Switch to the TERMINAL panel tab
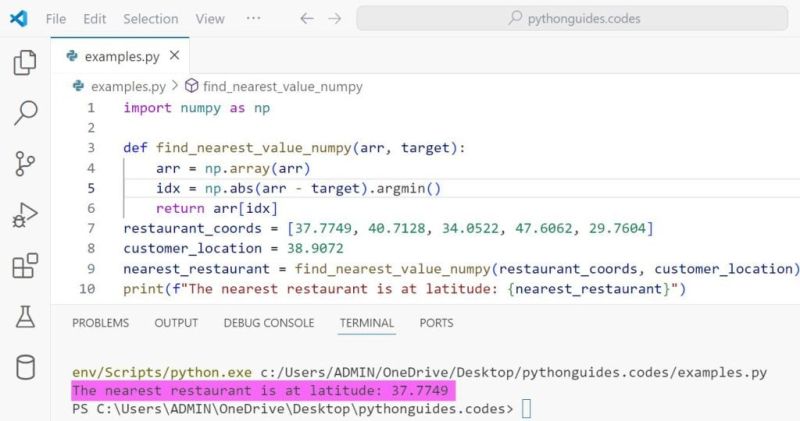The image size is (800, 421). point(367,323)
